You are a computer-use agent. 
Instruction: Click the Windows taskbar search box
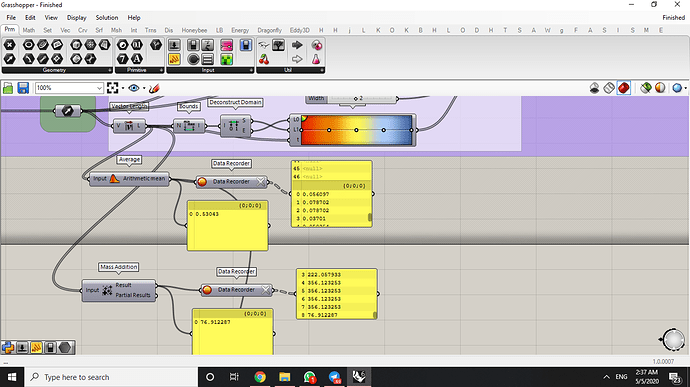[111, 377]
